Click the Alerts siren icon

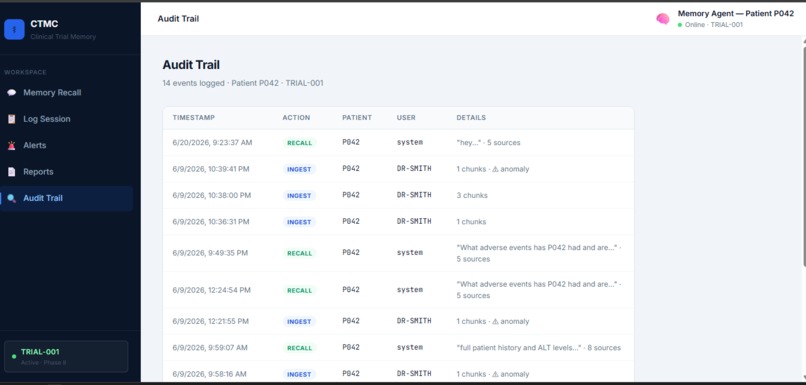(x=11, y=145)
